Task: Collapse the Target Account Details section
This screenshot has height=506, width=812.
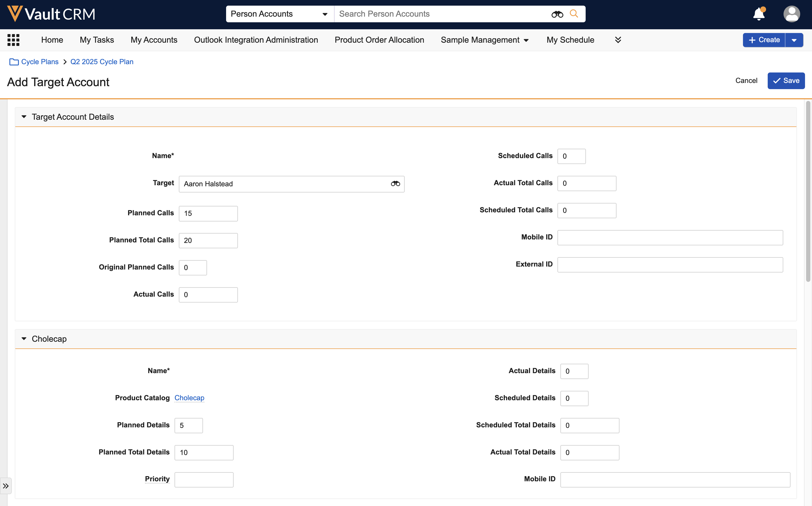Action: (24, 117)
